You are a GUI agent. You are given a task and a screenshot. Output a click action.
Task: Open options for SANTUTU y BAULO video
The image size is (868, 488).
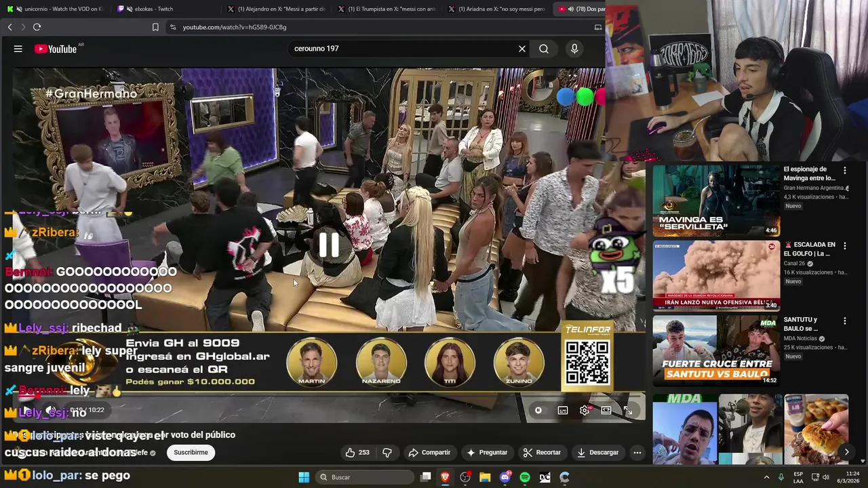coord(845,321)
